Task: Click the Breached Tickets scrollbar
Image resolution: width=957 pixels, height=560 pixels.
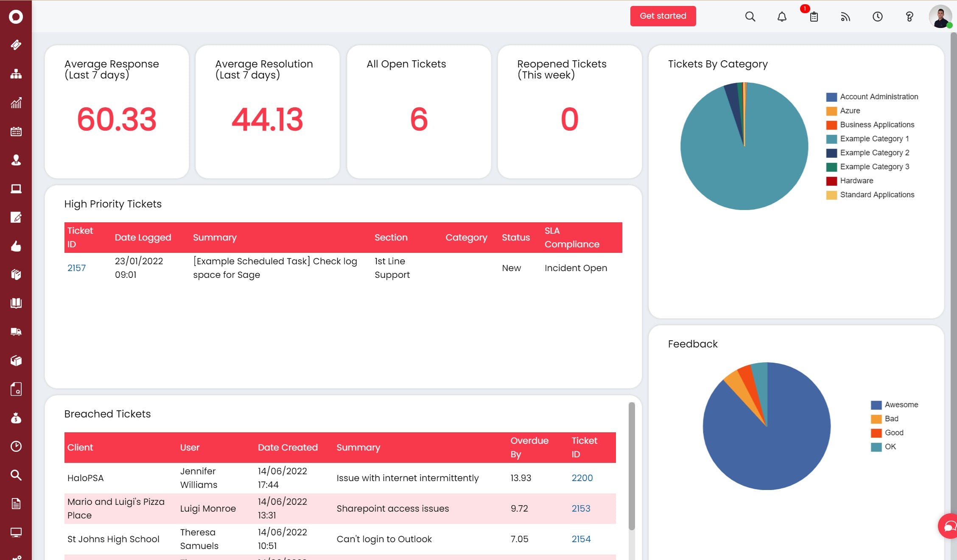Action: (x=632, y=467)
